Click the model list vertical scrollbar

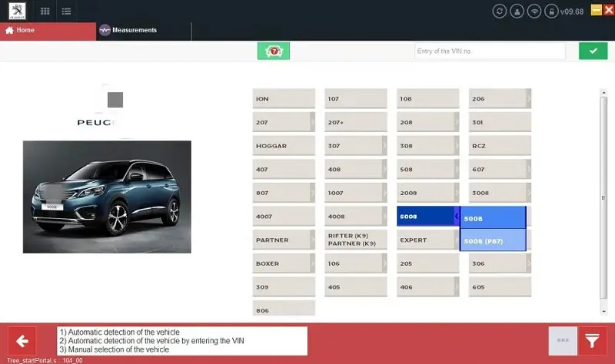[603, 198]
